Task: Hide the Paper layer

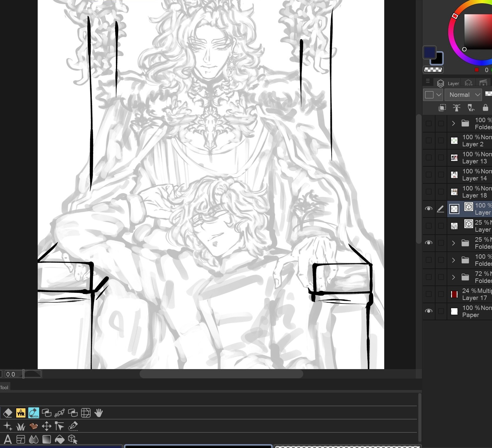Action: click(429, 311)
